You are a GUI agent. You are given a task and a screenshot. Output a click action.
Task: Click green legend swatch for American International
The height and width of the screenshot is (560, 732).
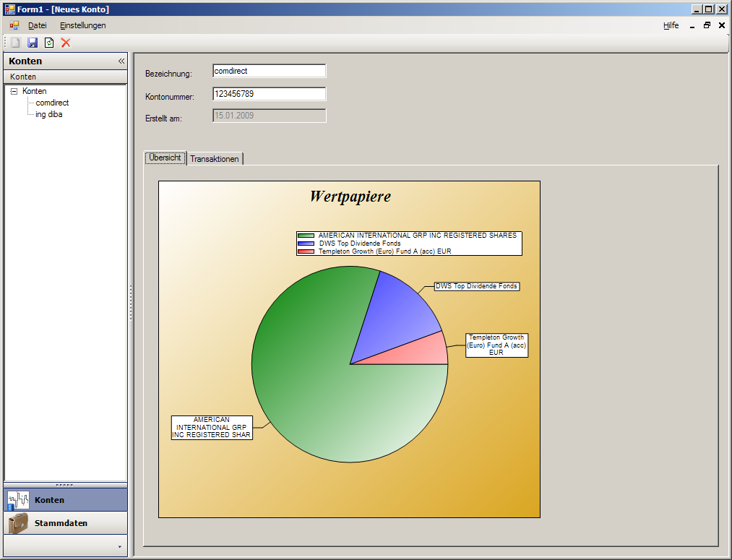point(306,236)
